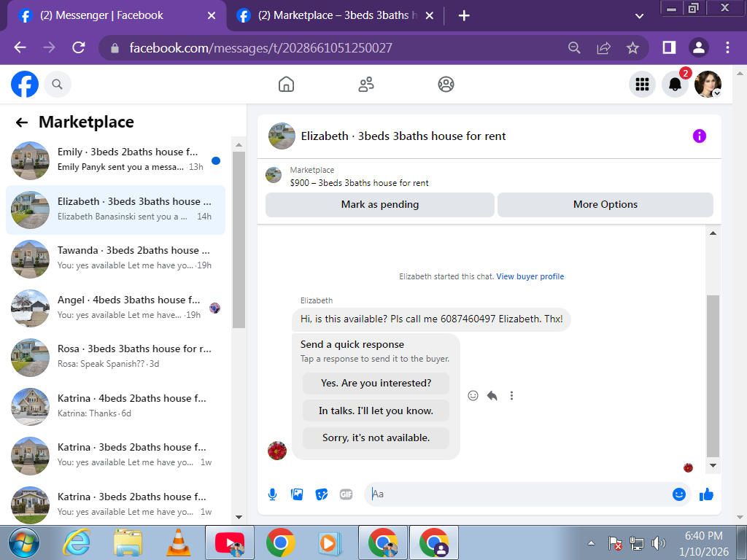Click the chat scrollbar thumb

pyautogui.click(x=713, y=376)
